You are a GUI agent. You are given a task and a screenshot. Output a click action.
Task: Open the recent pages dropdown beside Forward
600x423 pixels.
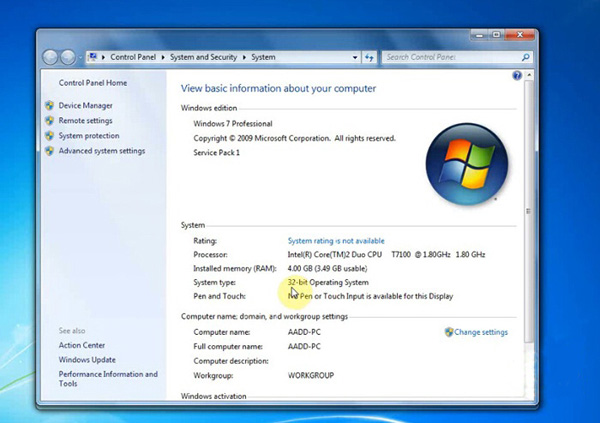pos(80,58)
